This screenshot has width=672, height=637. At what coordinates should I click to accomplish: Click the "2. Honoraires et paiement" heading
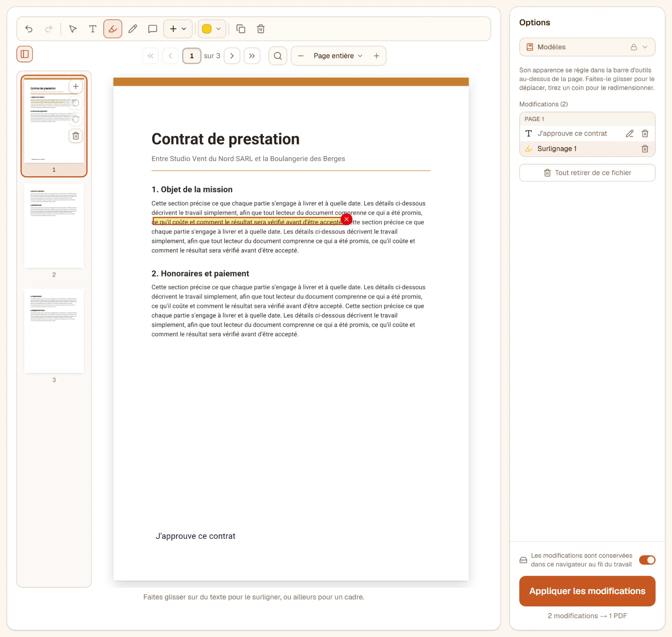click(x=200, y=273)
